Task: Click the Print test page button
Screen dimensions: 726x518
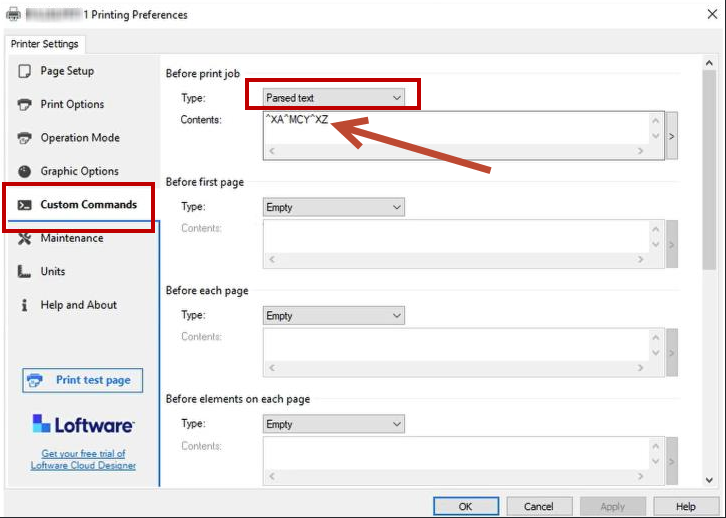Action: coord(83,380)
